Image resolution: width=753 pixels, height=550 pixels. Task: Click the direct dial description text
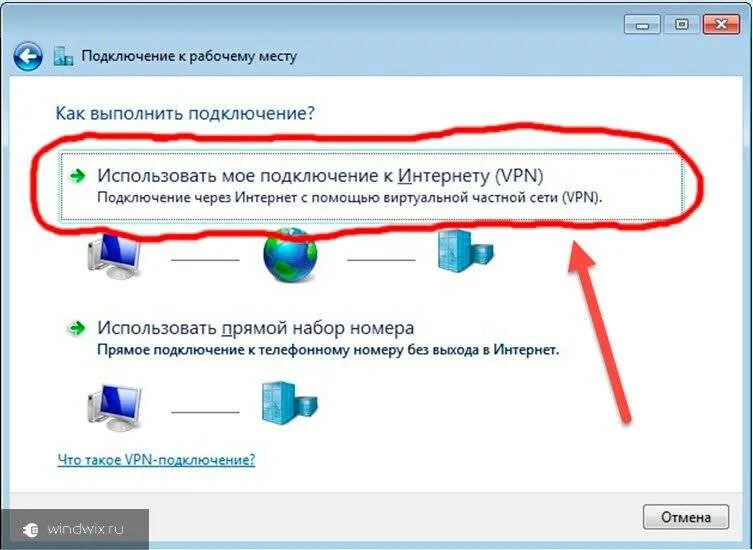pyautogui.click(x=328, y=350)
